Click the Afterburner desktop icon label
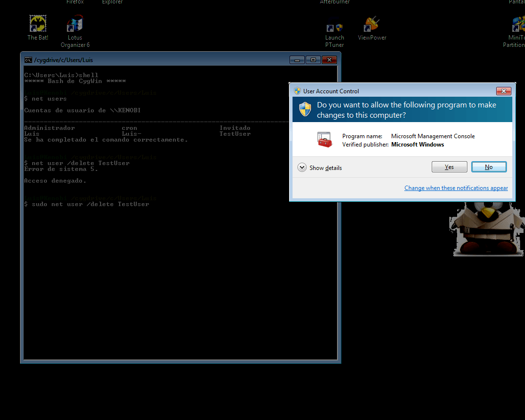This screenshot has width=525, height=420. (x=335, y=2)
